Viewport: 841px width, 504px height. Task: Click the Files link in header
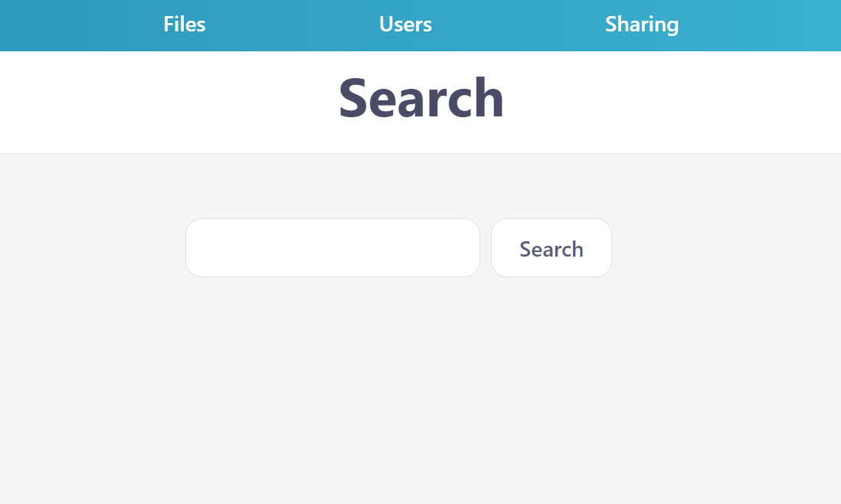pos(185,25)
